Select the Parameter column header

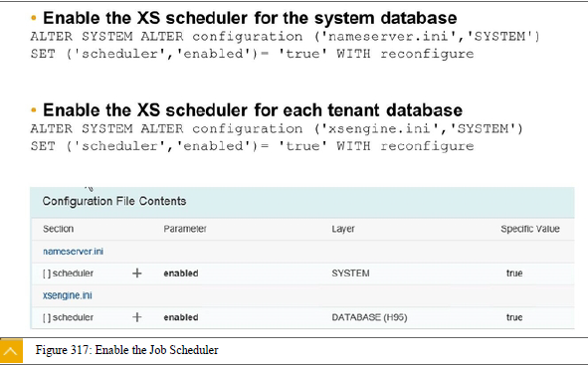click(185, 229)
